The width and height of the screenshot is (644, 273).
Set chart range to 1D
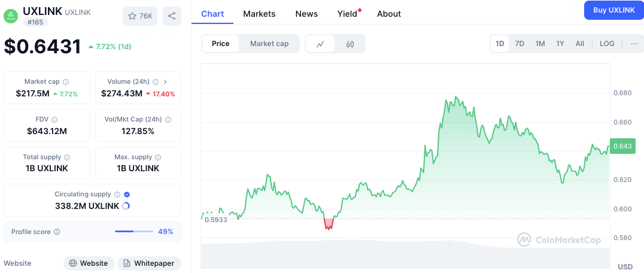(x=500, y=44)
